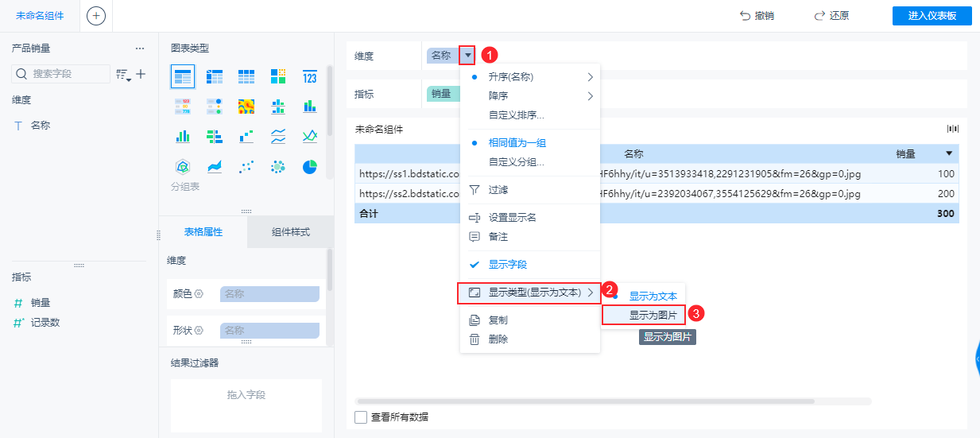Select the bubble cluster chart icon
The width and height of the screenshot is (980, 438).
278,166
